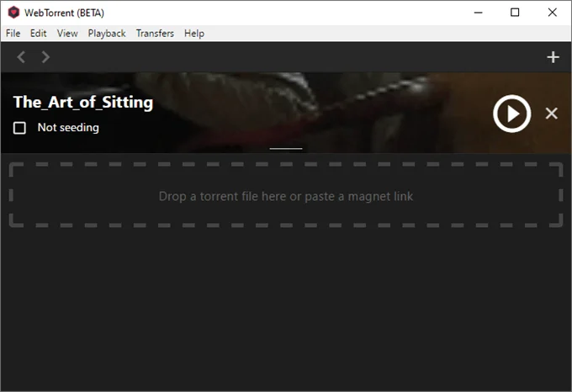Add a new torrent with plus icon
Image resolution: width=572 pixels, height=392 pixels.
click(x=553, y=57)
